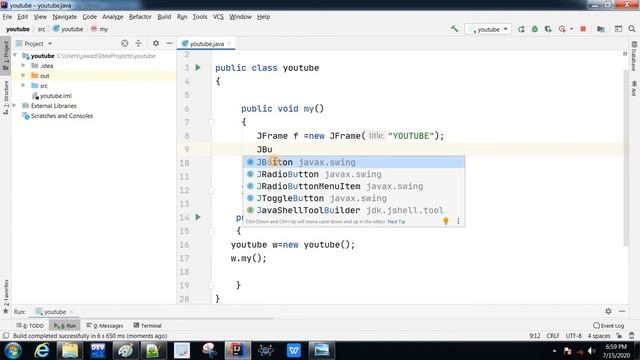The image size is (640, 360).
Task: Open completion popup three-dot options
Action: coord(458,221)
